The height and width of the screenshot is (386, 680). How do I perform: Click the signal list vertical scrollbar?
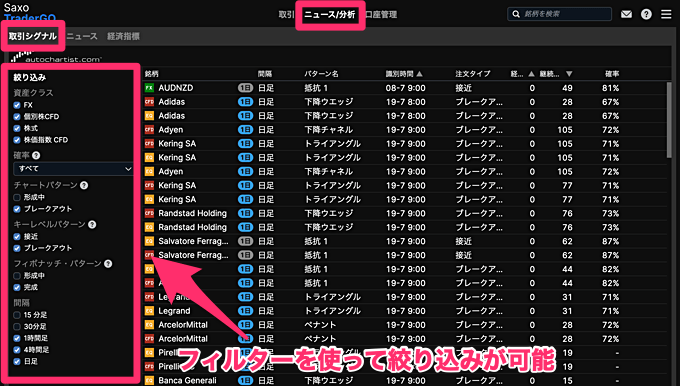click(x=669, y=120)
